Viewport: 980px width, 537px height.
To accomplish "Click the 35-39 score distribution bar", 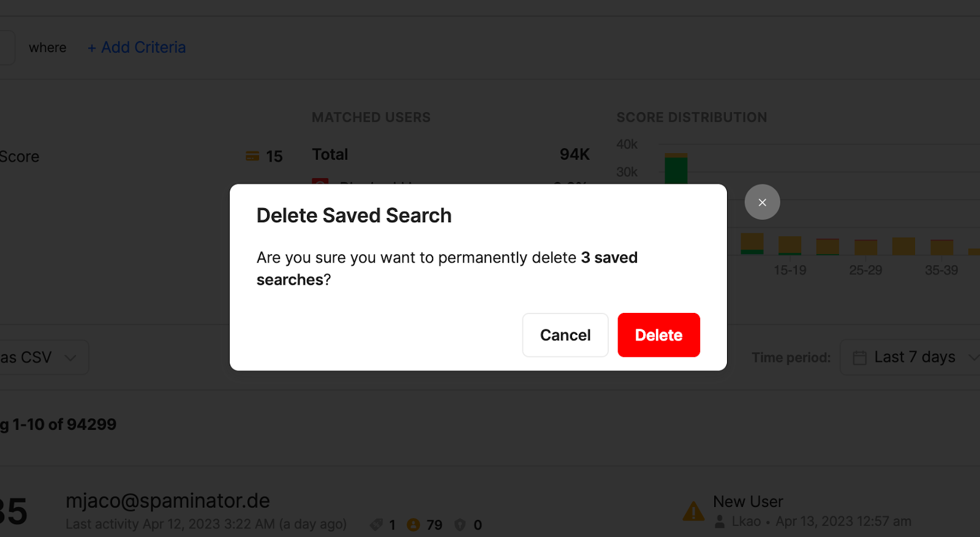I will pyautogui.click(x=941, y=247).
